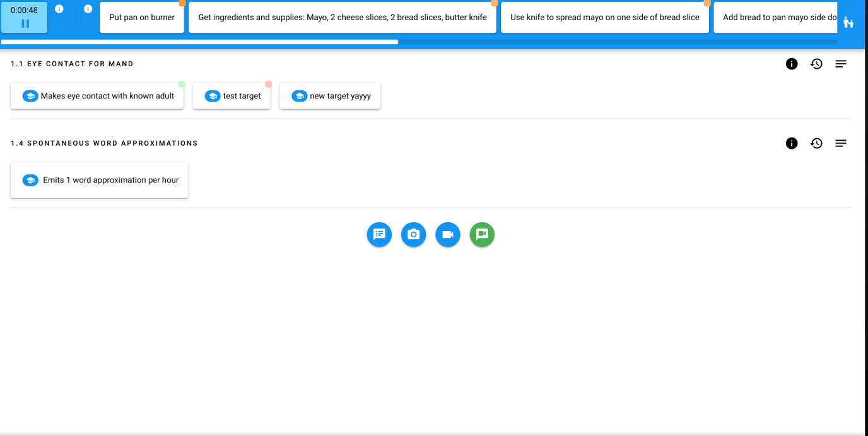Expand the notes menu for Eye Contact for Mand
The width and height of the screenshot is (868, 436).
(841, 64)
